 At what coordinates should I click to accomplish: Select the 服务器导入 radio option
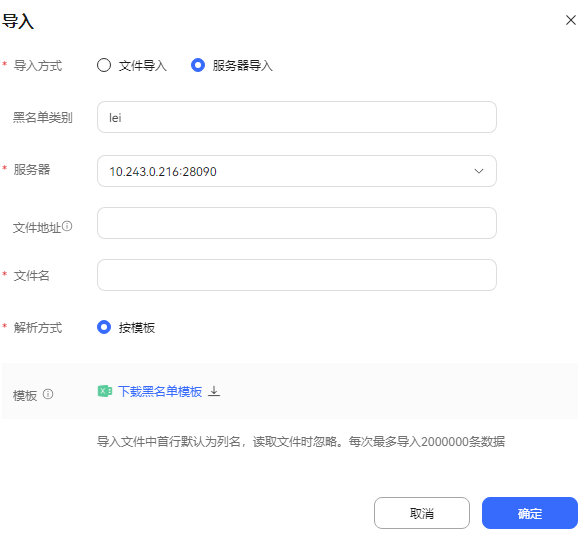coord(198,65)
